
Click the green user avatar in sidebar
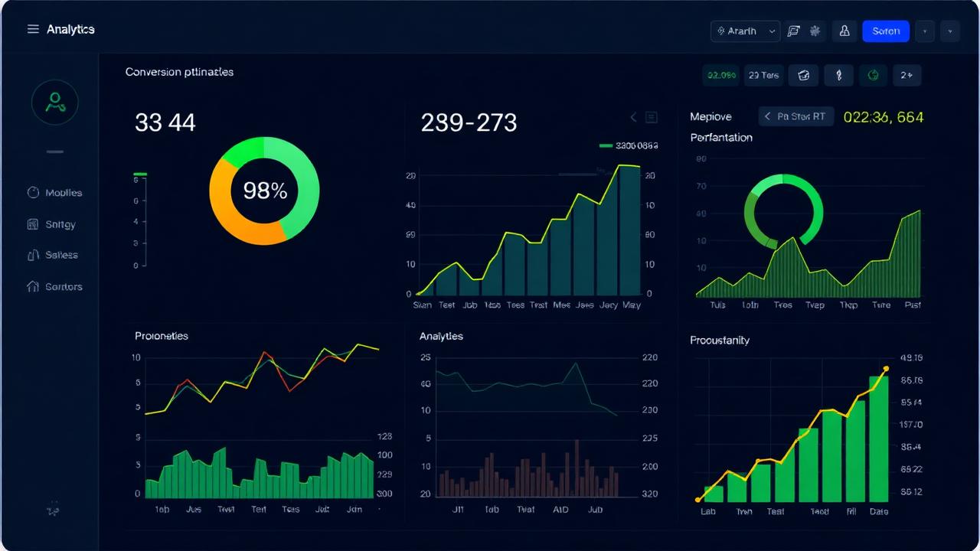coord(54,102)
